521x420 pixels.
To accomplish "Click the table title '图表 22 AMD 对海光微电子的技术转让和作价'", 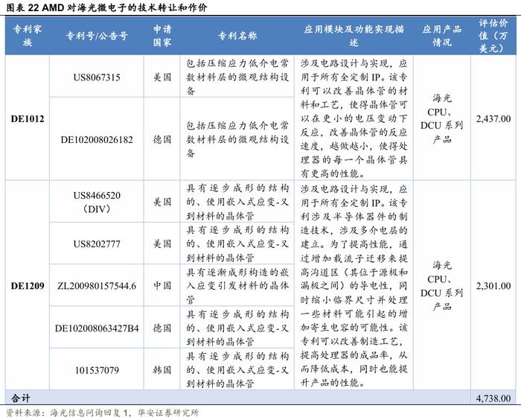I will 106,7.
